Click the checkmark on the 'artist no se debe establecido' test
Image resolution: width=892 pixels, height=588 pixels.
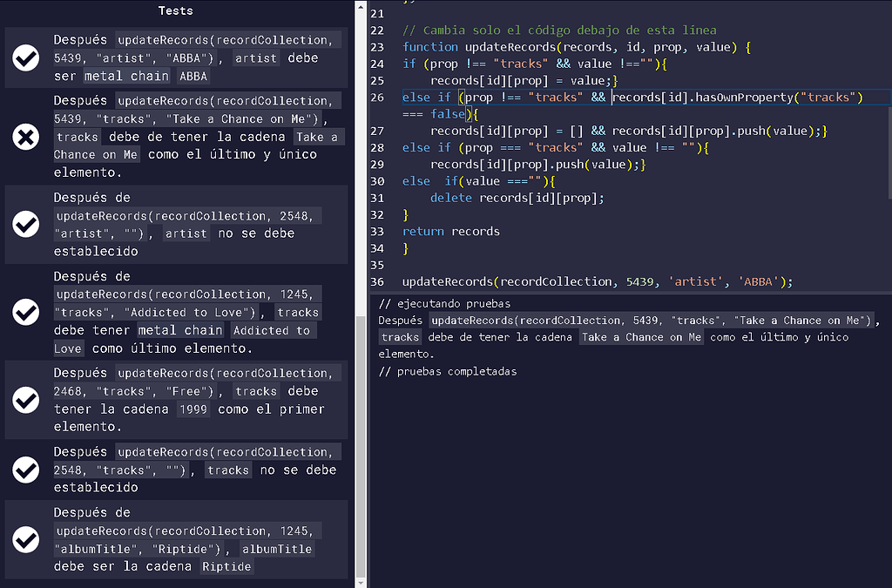pos(25,224)
